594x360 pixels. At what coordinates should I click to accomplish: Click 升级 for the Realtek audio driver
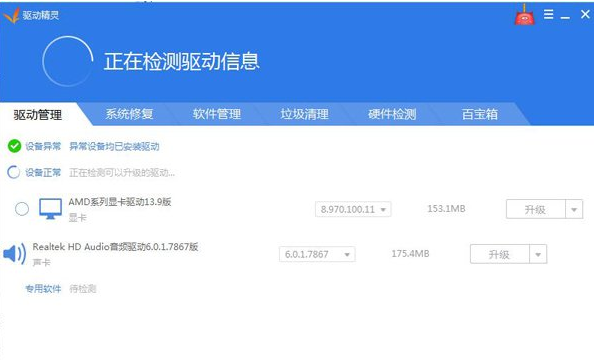(500, 254)
